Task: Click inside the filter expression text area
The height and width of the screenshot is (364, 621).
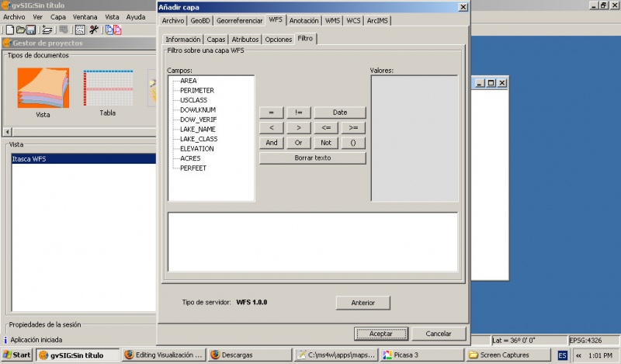Action: click(x=312, y=241)
